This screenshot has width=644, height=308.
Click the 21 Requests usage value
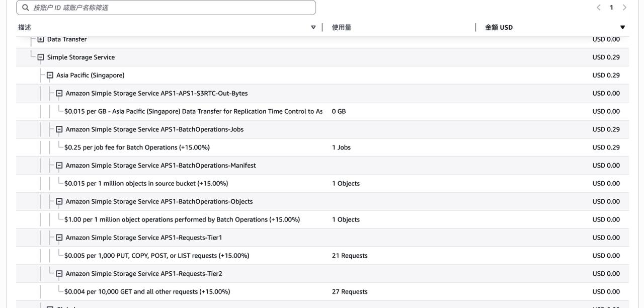(350, 256)
